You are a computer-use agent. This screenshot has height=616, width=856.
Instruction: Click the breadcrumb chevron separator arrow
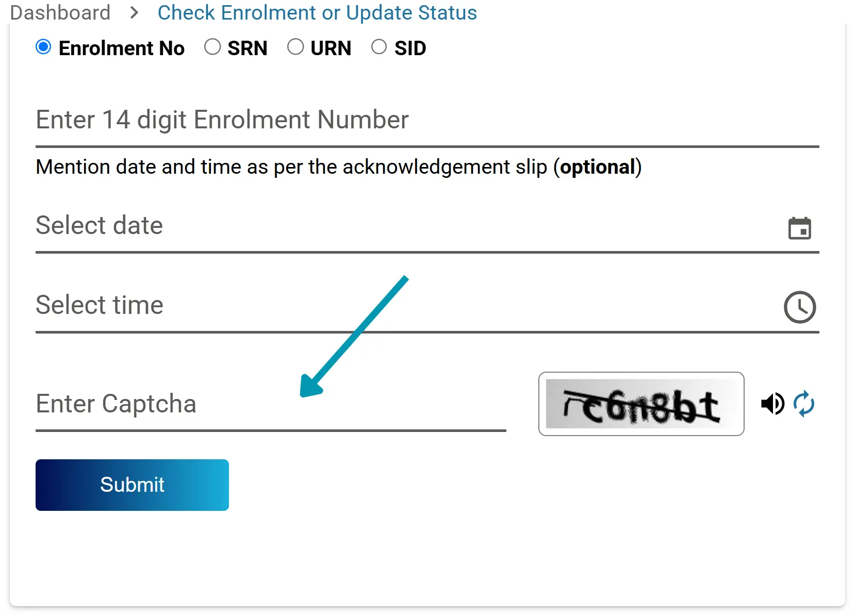[x=135, y=13]
